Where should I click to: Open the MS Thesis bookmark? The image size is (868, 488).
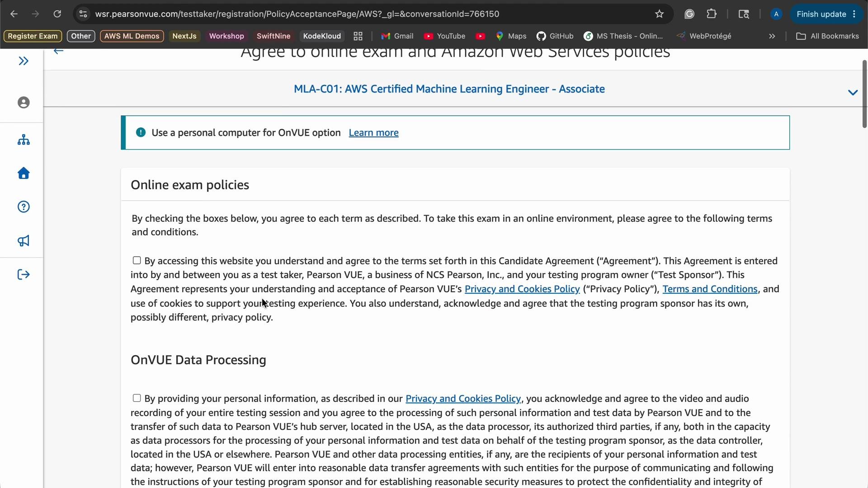pyautogui.click(x=623, y=36)
